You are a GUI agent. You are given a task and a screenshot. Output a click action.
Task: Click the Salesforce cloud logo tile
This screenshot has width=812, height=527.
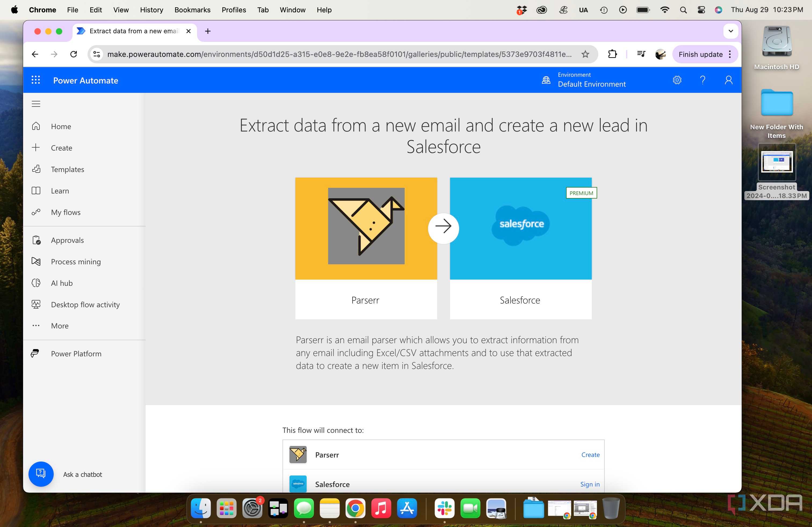[521, 226]
